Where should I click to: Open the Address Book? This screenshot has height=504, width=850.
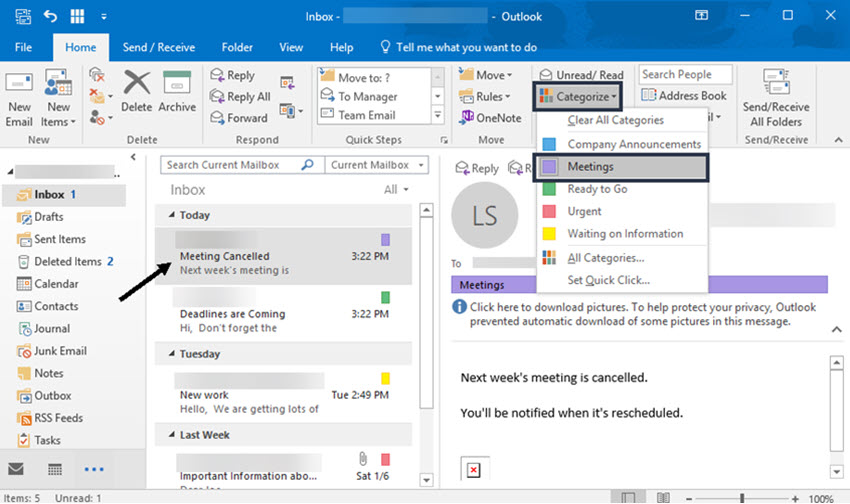coord(684,96)
